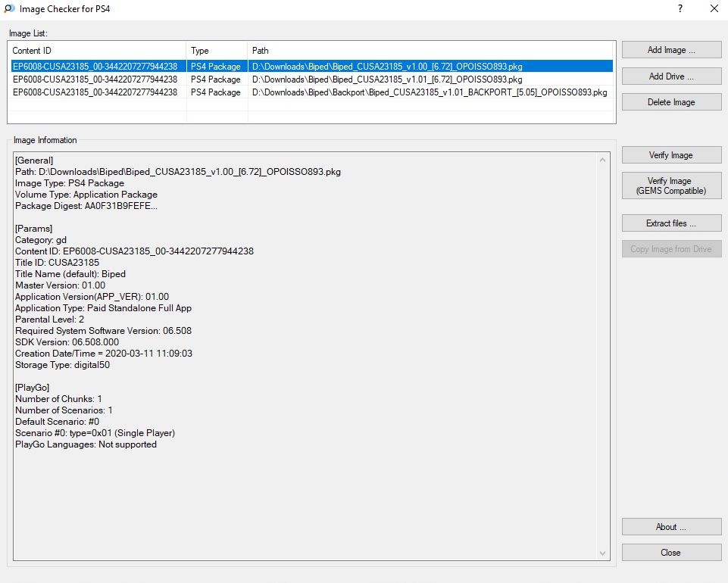Image resolution: width=728 pixels, height=583 pixels.
Task: Click the Path column header
Action: tap(430, 51)
